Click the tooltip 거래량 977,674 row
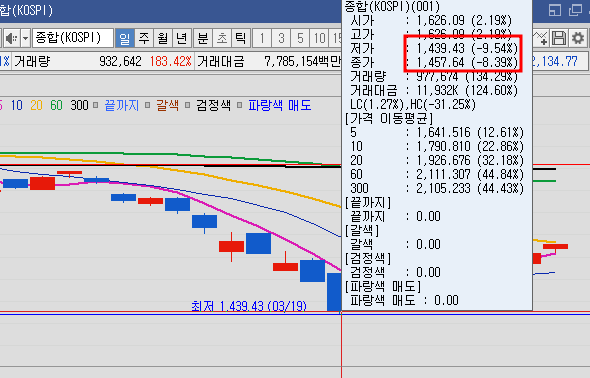This screenshot has width=590, height=378. point(434,76)
